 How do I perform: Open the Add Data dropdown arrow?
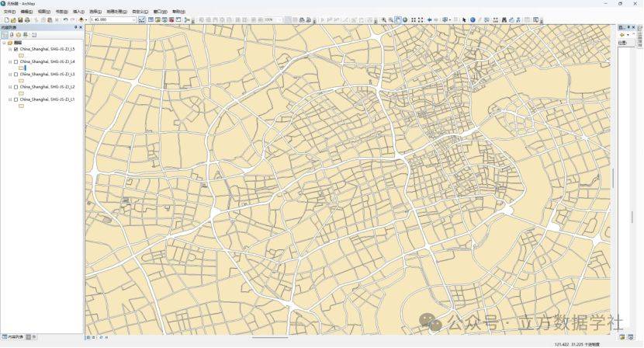[86, 19]
